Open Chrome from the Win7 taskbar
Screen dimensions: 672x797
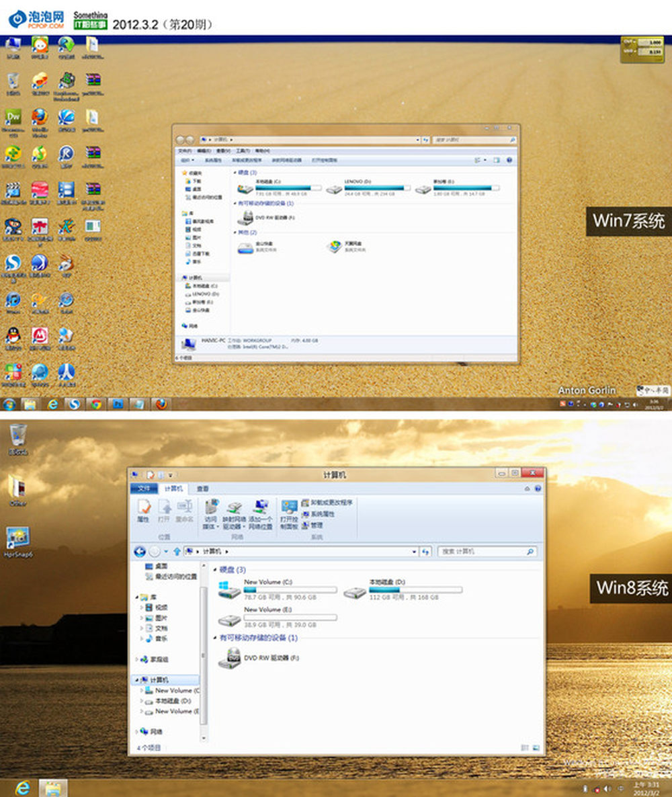95,404
